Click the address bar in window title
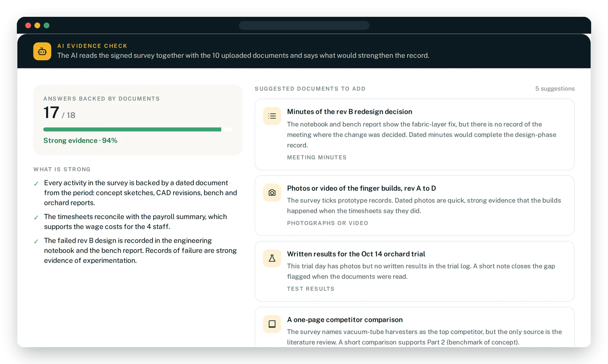608x364 pixels. click(x=304, y=26)
